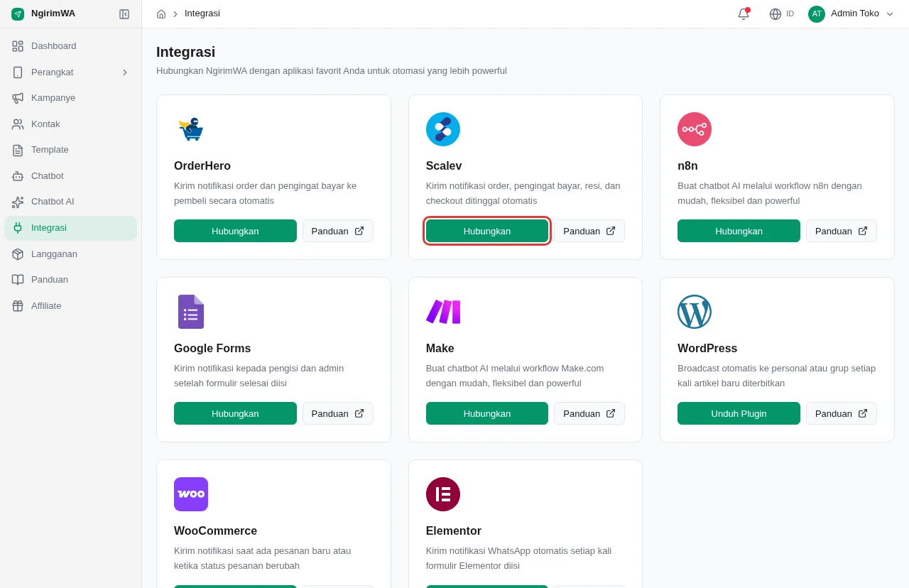Connect Make with Hubungkan button

pyautogui.click(x=487, y=413)
